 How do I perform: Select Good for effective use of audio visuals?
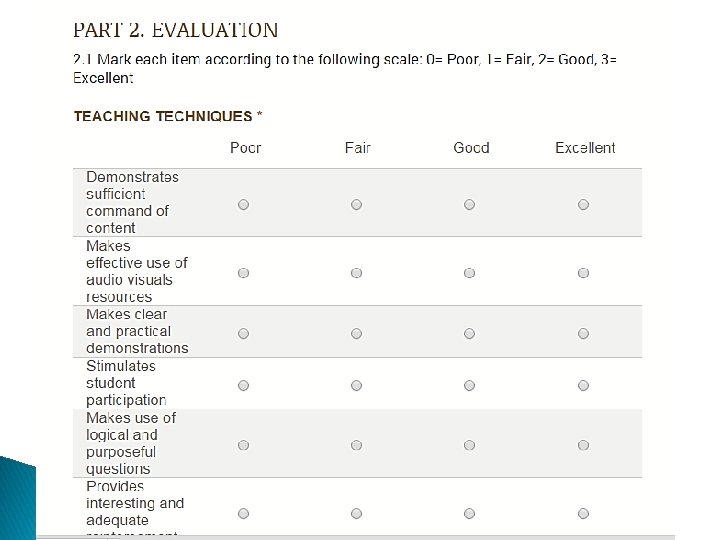pyautogui.click(x=469, y=272)
